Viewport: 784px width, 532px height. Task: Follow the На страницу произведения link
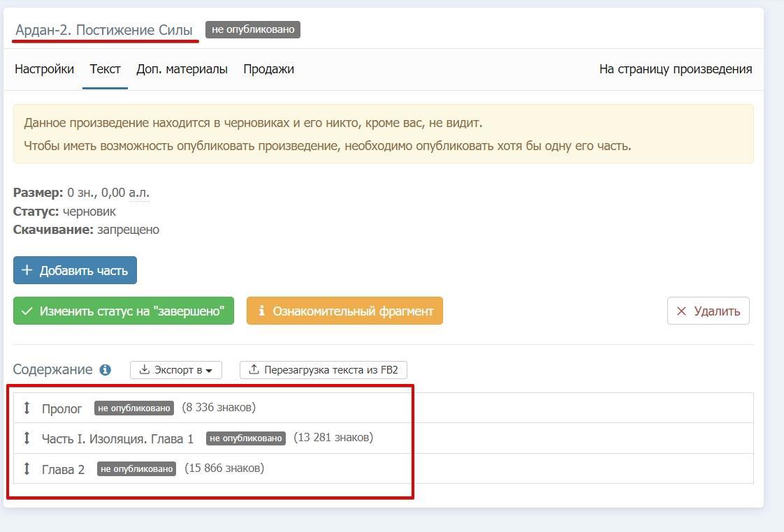675,69
